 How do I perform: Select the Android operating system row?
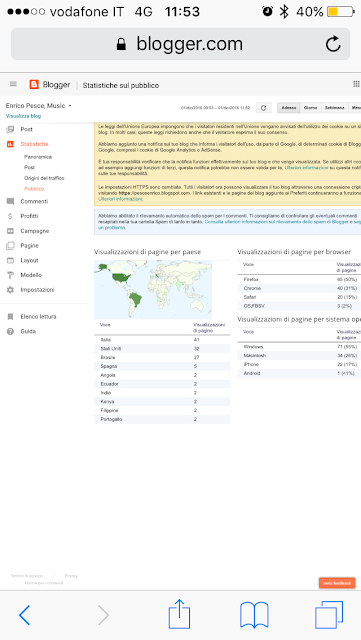299,373
